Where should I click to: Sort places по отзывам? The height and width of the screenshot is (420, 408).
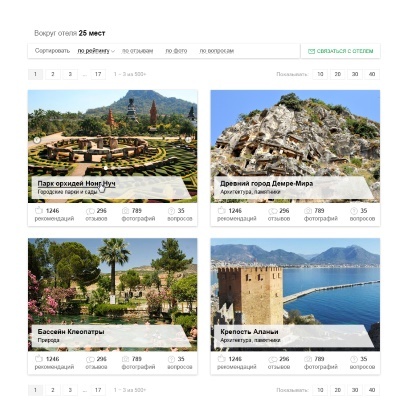pos(137,51)
